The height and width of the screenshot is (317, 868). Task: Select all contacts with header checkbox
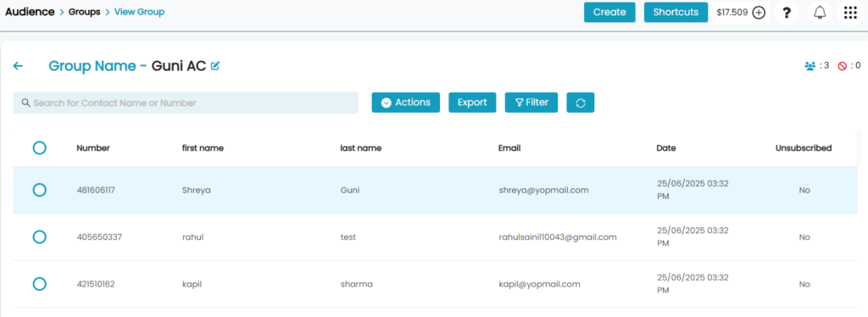pyautogui.click(x=39, y=147)
